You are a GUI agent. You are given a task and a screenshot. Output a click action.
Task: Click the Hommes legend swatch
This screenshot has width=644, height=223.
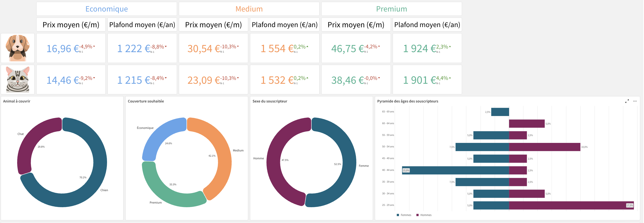pos(417,215)
